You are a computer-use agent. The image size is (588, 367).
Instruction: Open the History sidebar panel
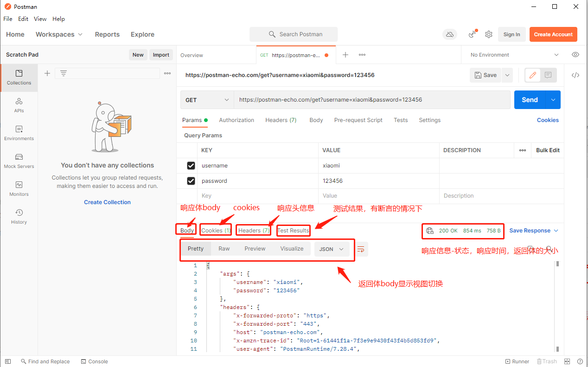[19, 217]
